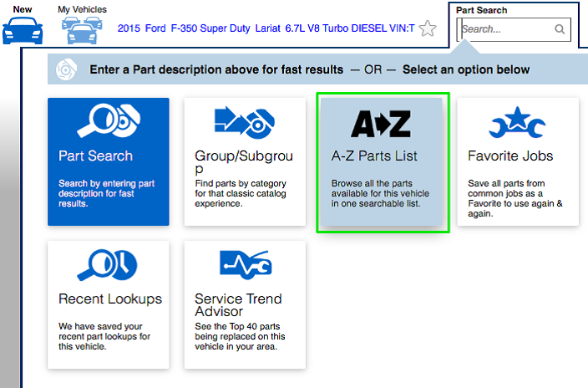Image resolution: width=588 pixels, height=388 pixels.
Task: Open Favorite Jobs wrench-star icon
Action: click(x=517, y=124)
